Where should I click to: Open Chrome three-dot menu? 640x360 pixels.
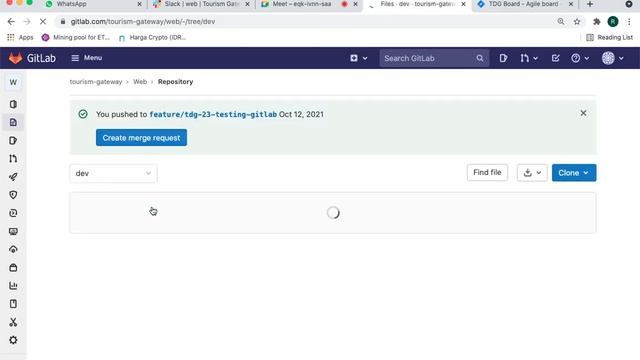pyautogui.click(x=629, y=22)
